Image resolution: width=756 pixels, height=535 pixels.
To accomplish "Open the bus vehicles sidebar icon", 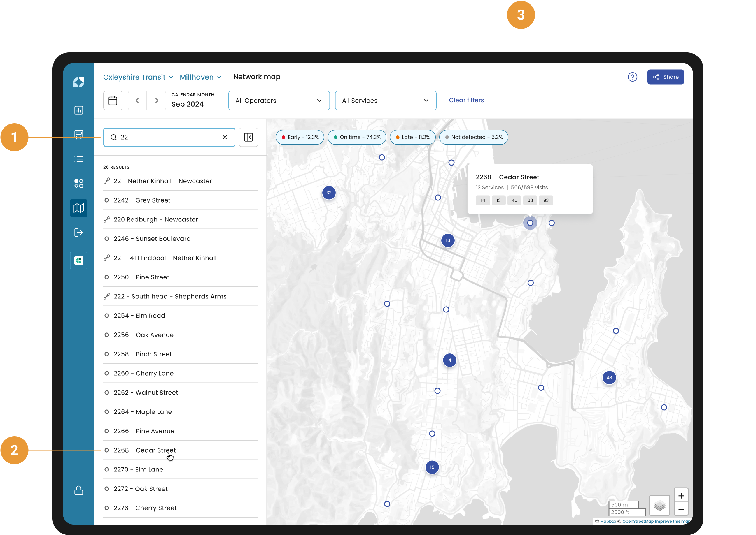I will (78, 134).
